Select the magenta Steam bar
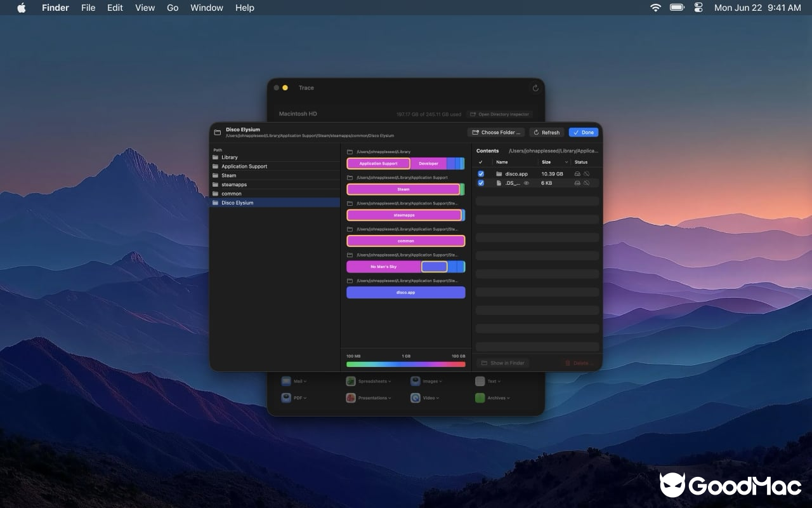Image resolution: width=812 pixels, height=508 pixels. click(x=403, y=189)
